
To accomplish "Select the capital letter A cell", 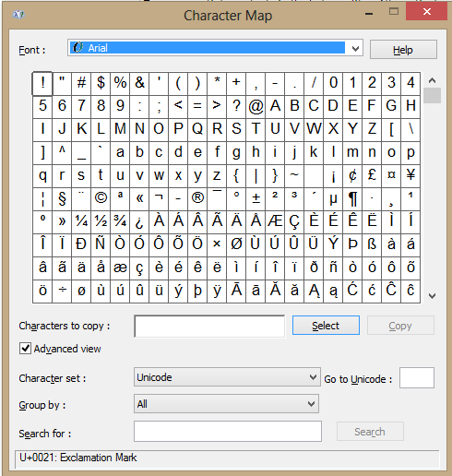I will [x=275, y=106].
